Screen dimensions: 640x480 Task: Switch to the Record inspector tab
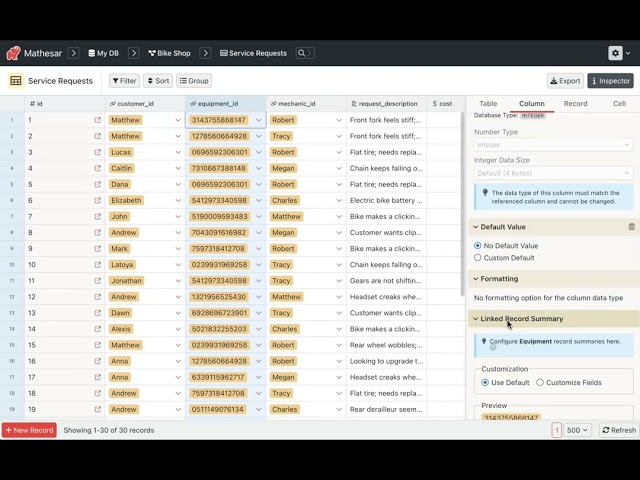pos(576,104)
